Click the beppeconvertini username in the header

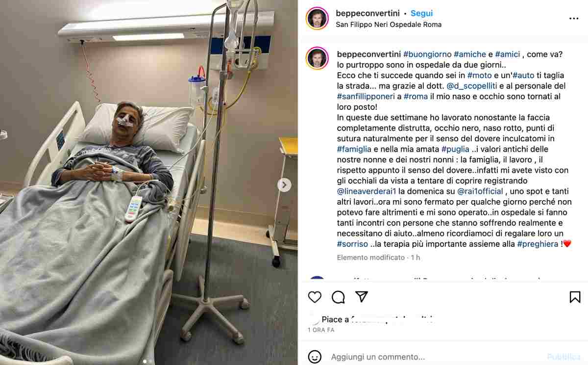[x=368, y=13]
